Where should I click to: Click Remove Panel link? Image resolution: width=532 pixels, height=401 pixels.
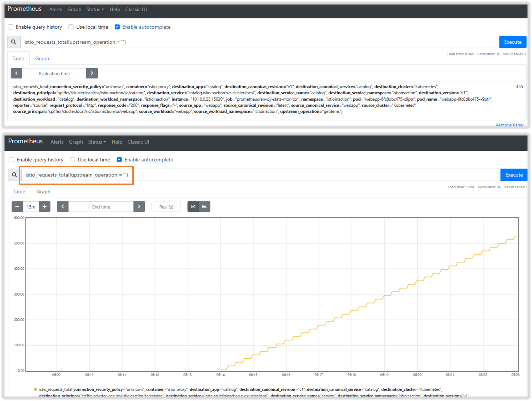(509, 125)
